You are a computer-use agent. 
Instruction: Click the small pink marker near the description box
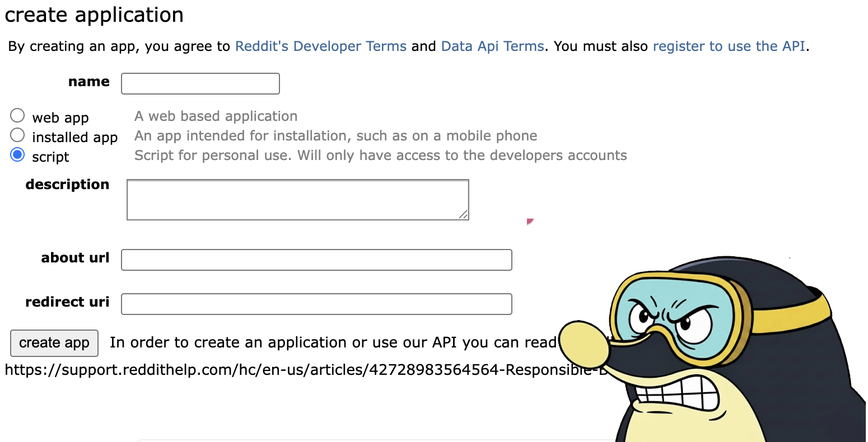click(x=529, y=222)
